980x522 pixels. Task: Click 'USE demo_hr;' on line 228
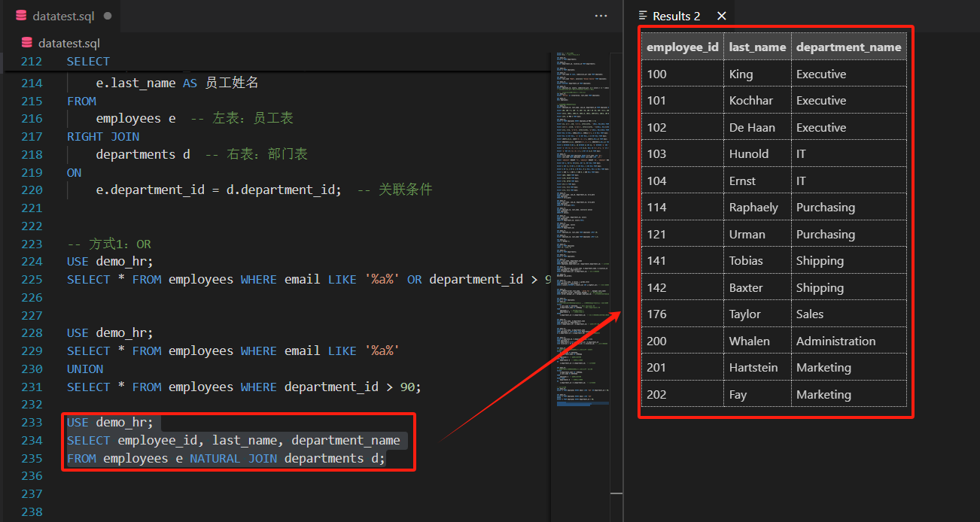pyautogui.click(x=110, y=333)
